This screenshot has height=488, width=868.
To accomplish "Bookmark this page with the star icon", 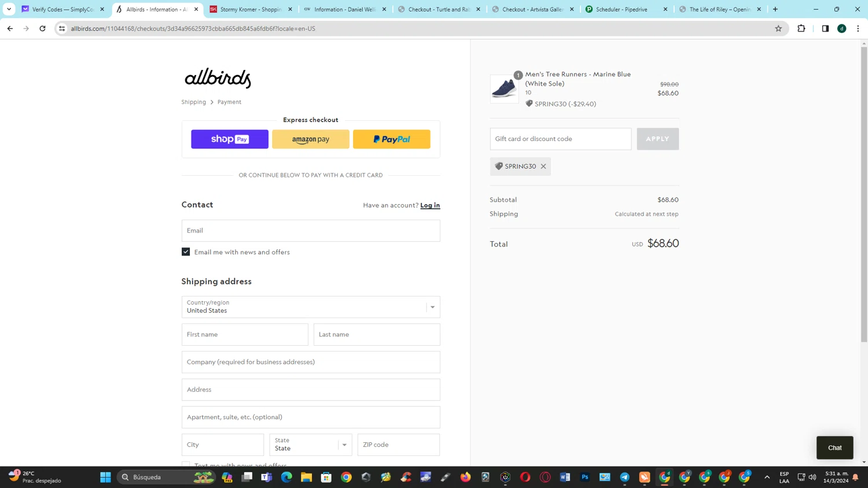I will pos(778,28).
